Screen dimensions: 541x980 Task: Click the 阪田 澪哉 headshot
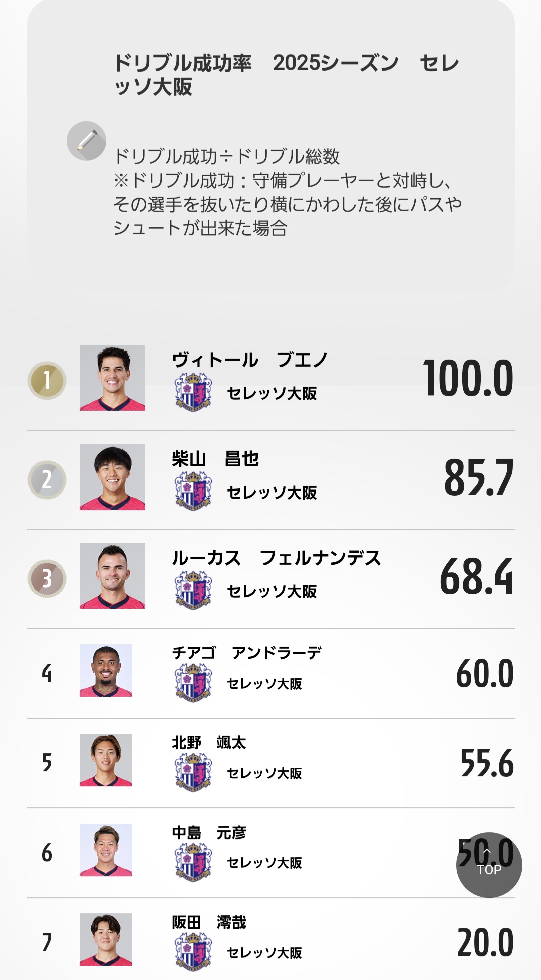click(106, 939)
